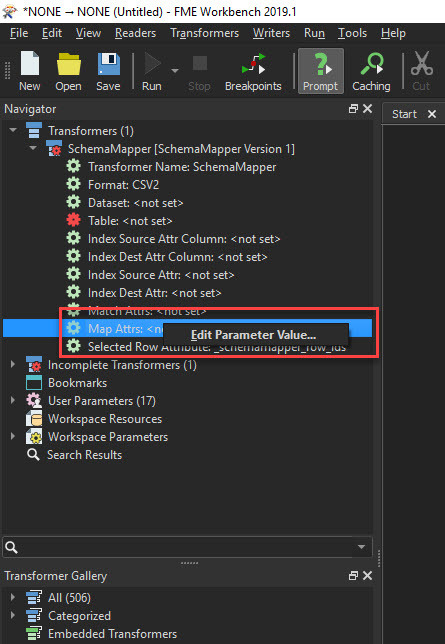Close the Transformer Gallery panel
The width and height of the screenshot is (445, 644).
(x=367, y=575)
